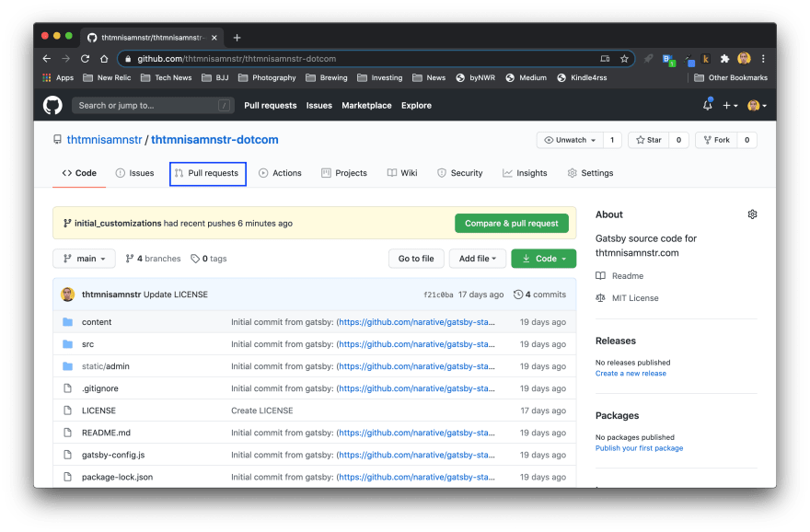Open the notifications bell
Viewport: 810px width, 532px height.
tap(707, 105)
